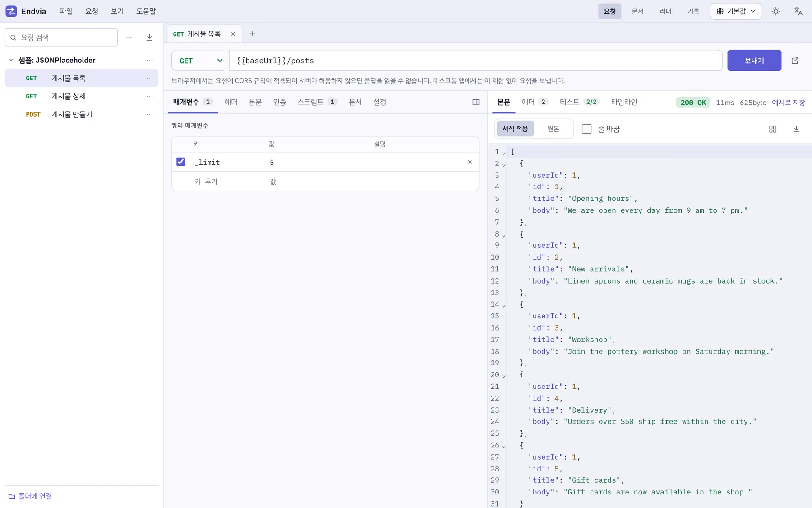812x508 pixels.
Task: Collapse the 샘플: JSONPlaceholder folder
Action: (11, 60)
